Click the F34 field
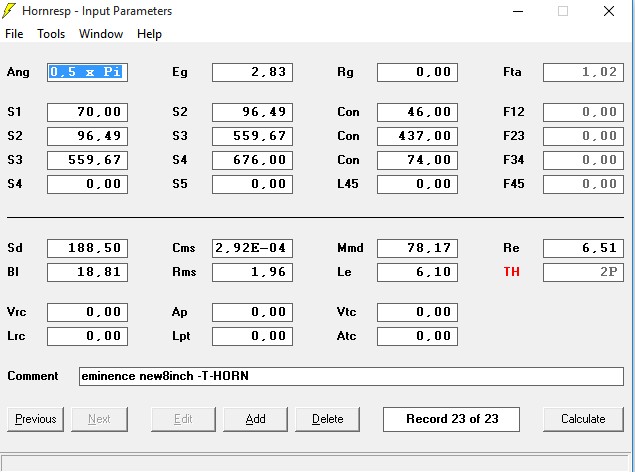This screenshot has width=635, height=472. click(x=583, y=160)
